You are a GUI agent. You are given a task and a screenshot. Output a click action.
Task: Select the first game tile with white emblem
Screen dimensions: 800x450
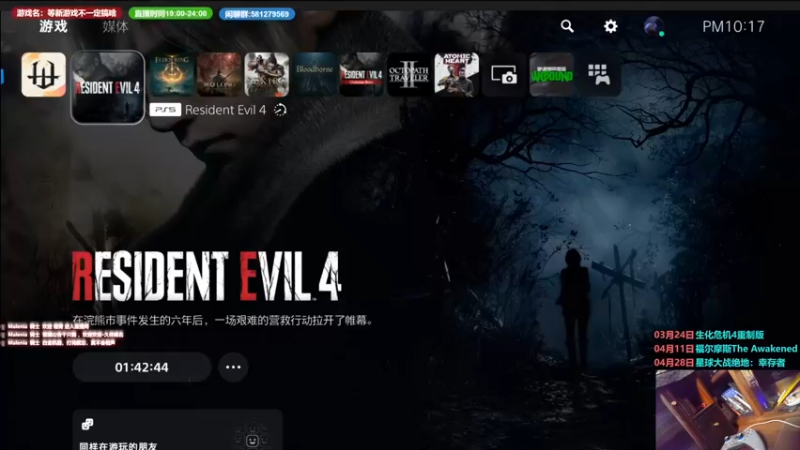tap(43, 74)
